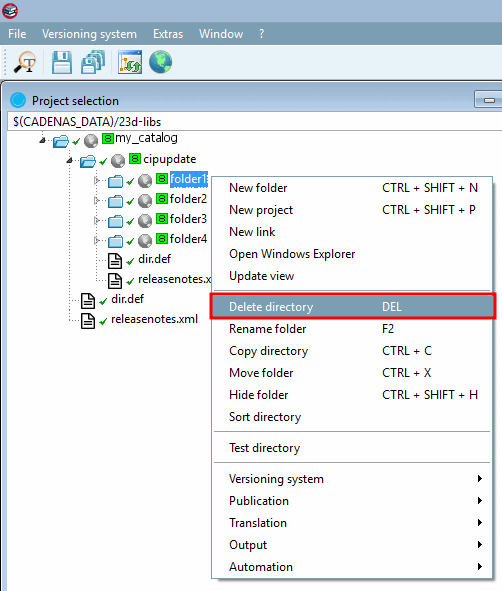Click the sync tree window toolbar icon

point(130,62)
